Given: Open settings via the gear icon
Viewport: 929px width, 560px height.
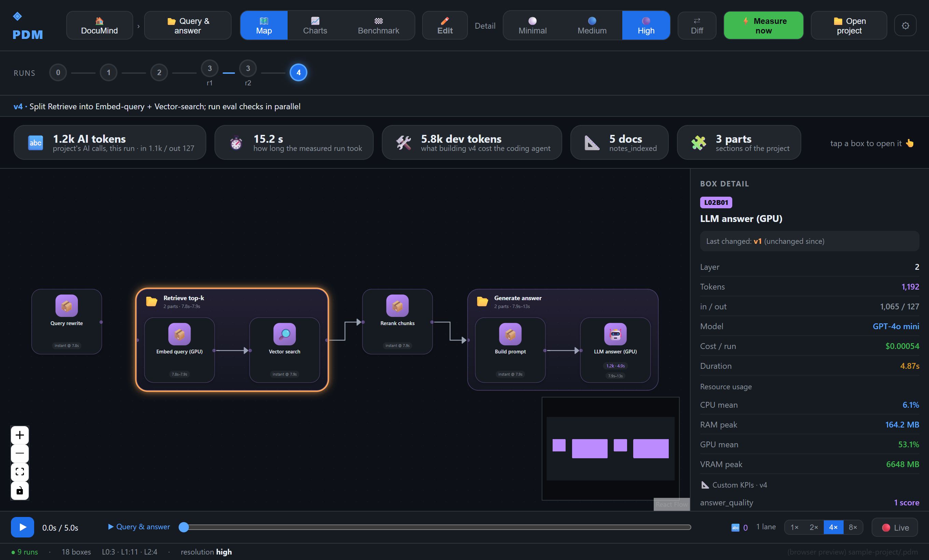Looking at the screenshot, I should tap(905, 26).
